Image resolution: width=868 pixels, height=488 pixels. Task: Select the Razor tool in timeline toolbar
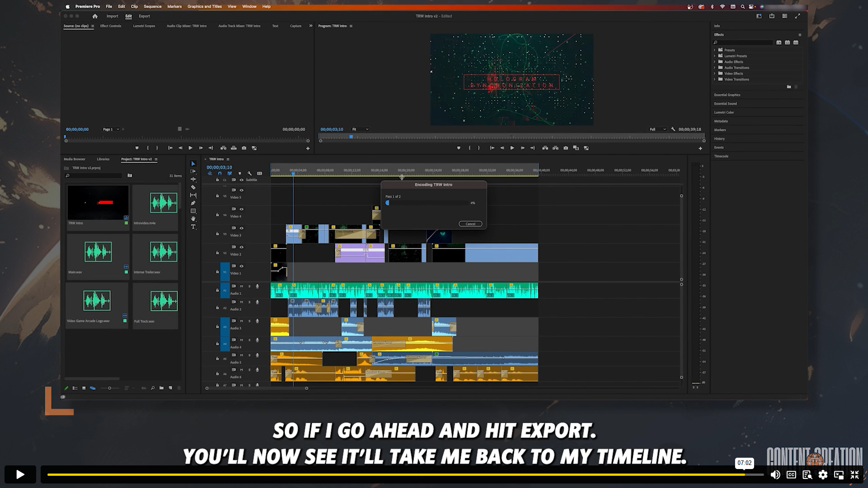(193, 187)
